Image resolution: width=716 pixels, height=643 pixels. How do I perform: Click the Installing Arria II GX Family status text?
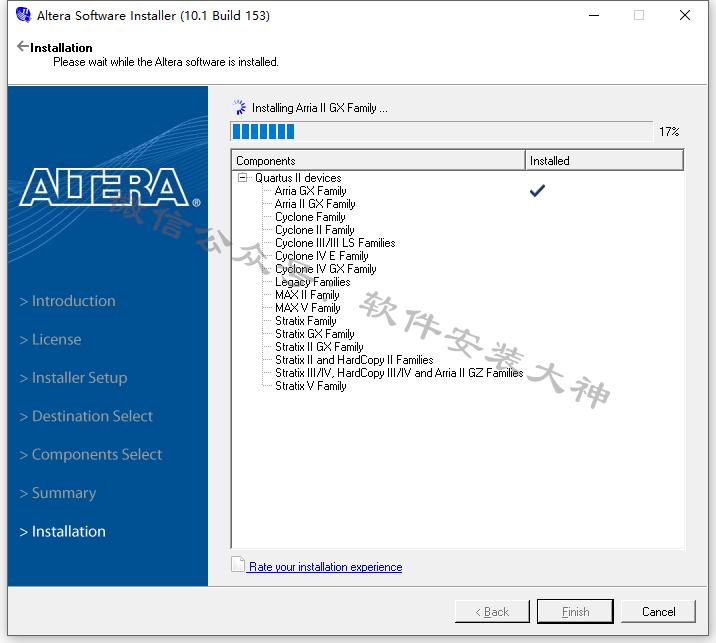(x=320, y=108)
